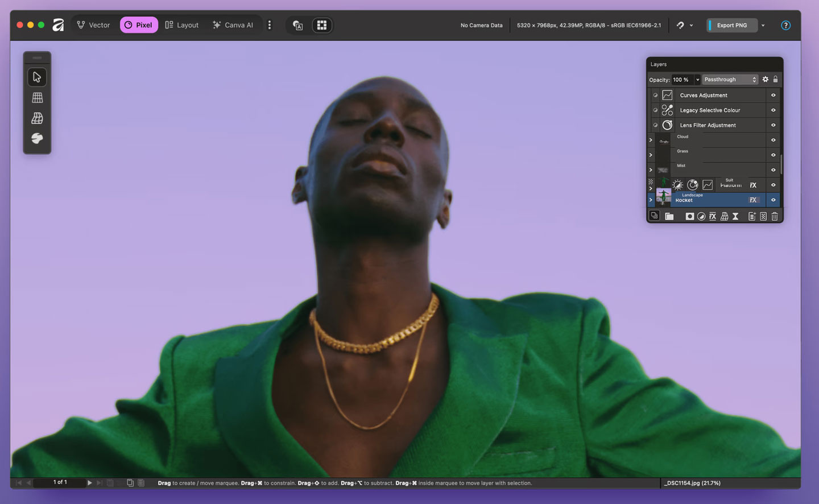This screenshot has height=504, width=819.
Task: Click the Layer Effects FX icon in Layers footer
Action: pos(712,216)
